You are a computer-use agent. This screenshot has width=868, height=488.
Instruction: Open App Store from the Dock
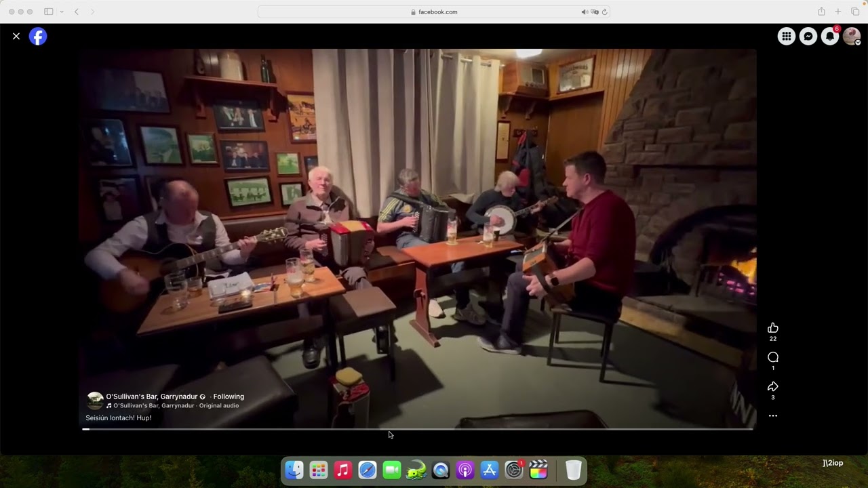point(490,470)
